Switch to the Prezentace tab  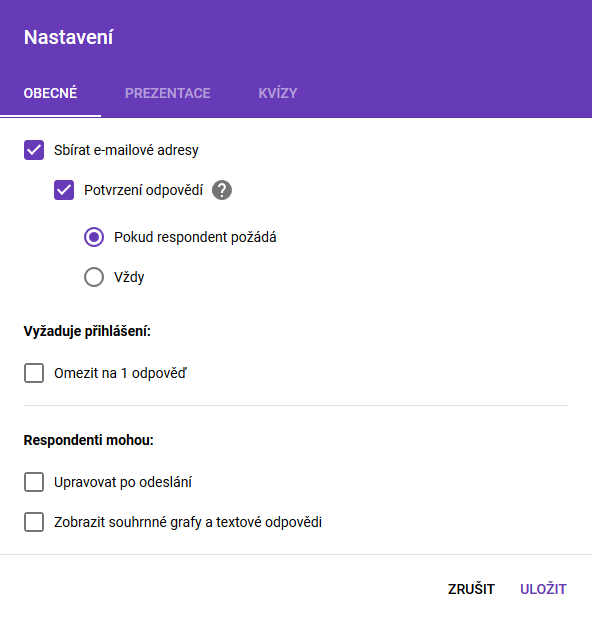tap(168, 93)
